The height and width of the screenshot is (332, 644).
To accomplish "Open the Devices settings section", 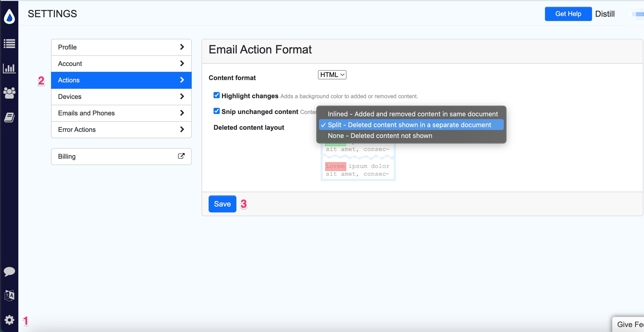I will pos(121,97).
